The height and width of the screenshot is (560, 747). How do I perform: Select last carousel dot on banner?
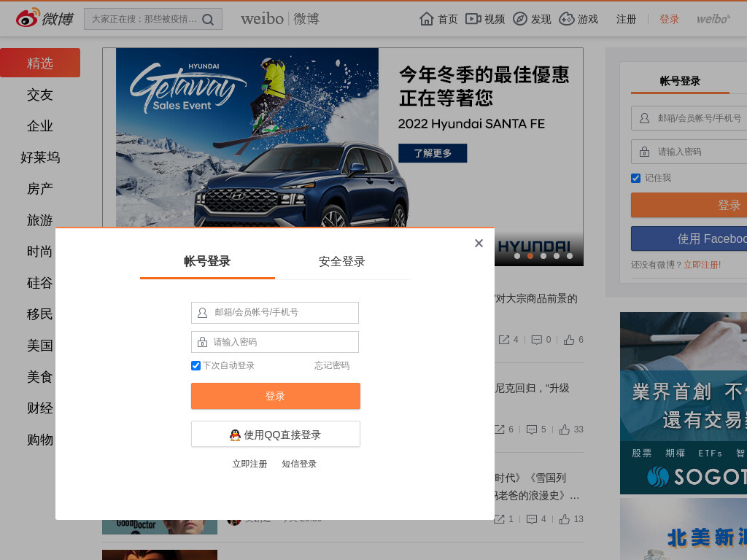569,256
